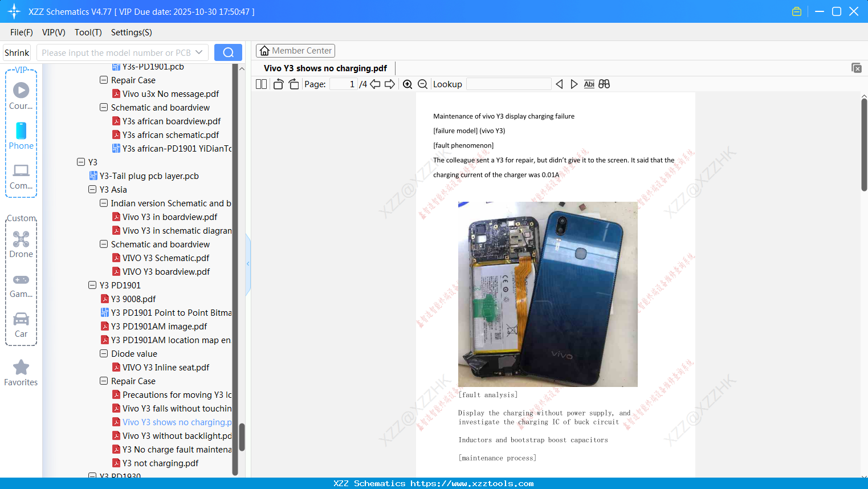Toggle whole-word Abi matching in Lookup bar
The width and height of the screenshot is (868, 489).
click(x=589, y=84)
